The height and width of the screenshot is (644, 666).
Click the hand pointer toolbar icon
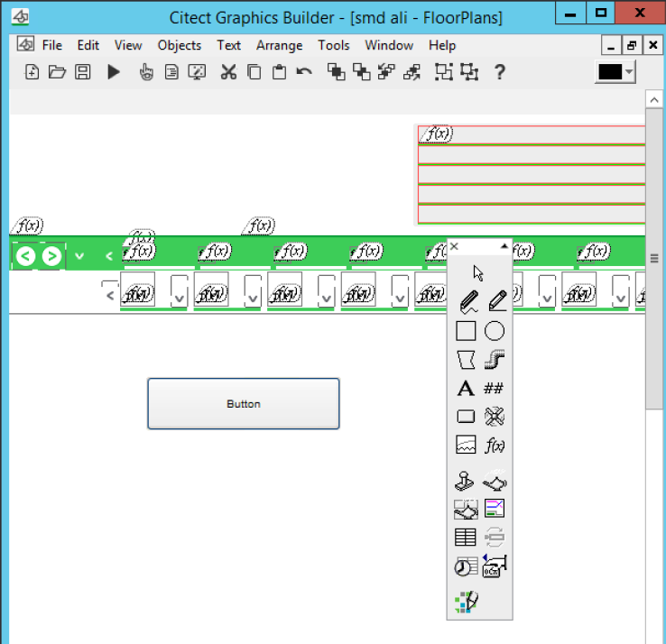(146, 72)
